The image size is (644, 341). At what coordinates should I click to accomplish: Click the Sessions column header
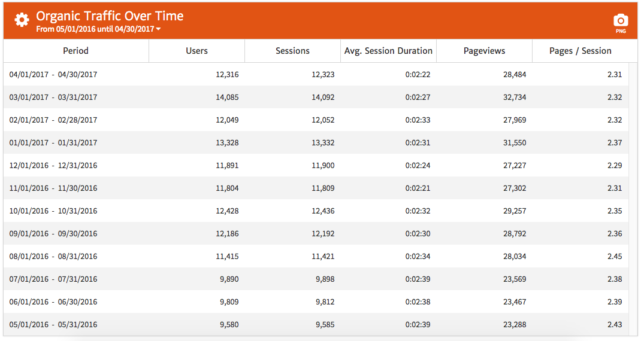coord(292,51)
